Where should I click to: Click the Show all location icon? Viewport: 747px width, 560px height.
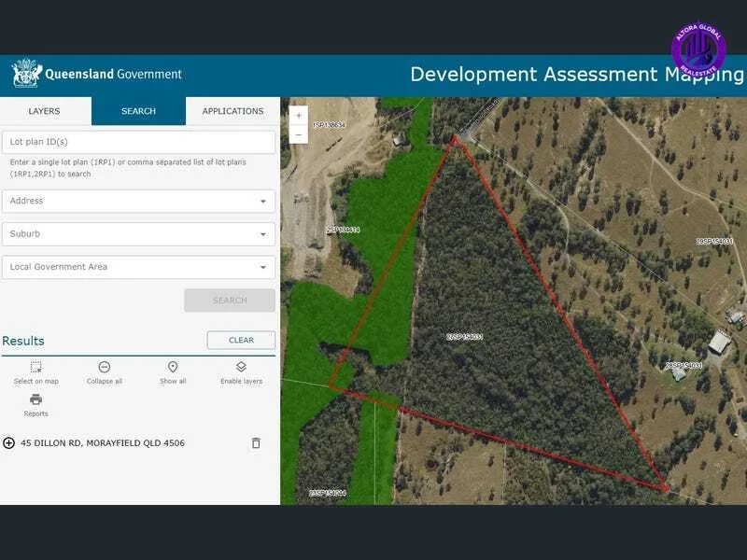point(173,368)
